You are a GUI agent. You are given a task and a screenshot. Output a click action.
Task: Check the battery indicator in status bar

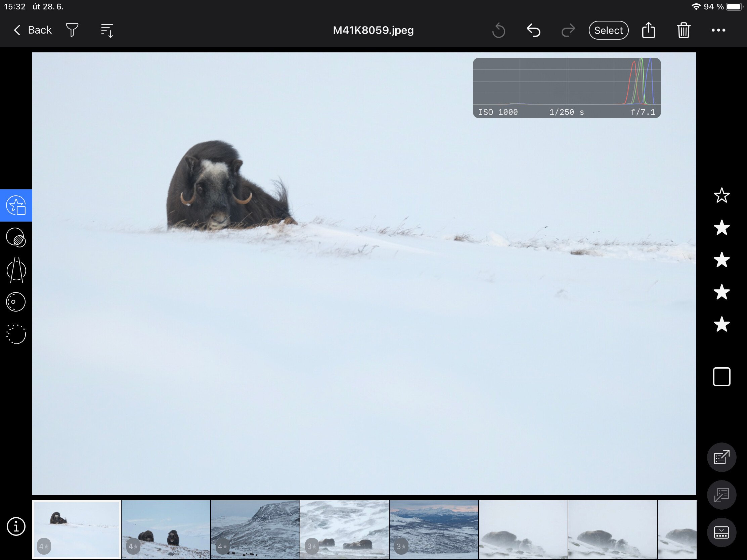[x=734, y=7]
